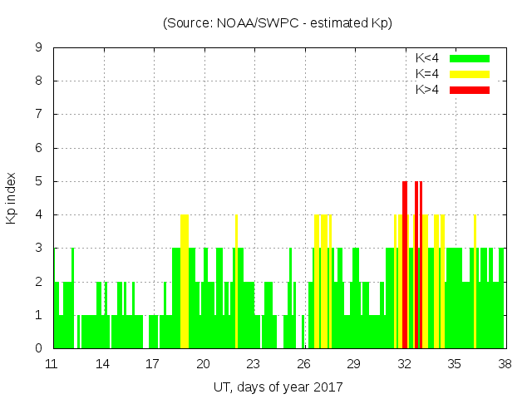Screen dimensions: 532x399
Task: Click the 9 tick label on y-axis
Action: [39, 48]
